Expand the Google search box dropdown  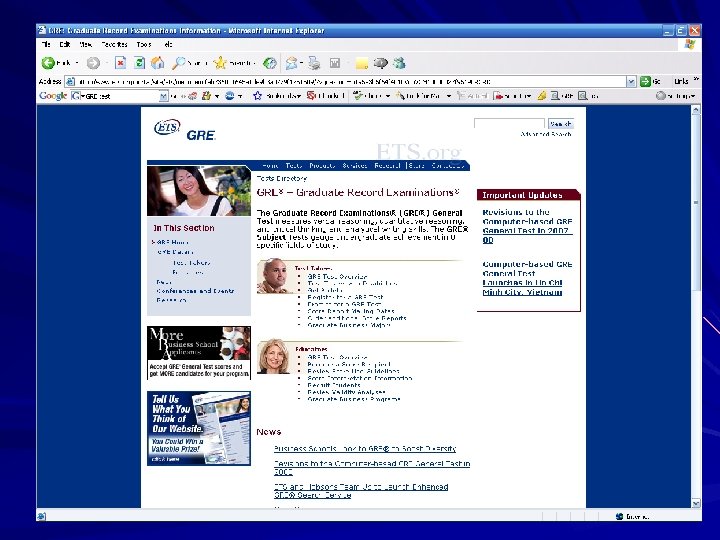click(x=163, y=96)
